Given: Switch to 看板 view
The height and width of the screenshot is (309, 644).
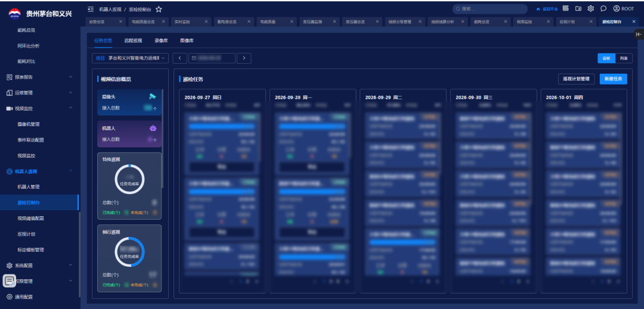Looking at the screenshot, I should click(606, 58).
